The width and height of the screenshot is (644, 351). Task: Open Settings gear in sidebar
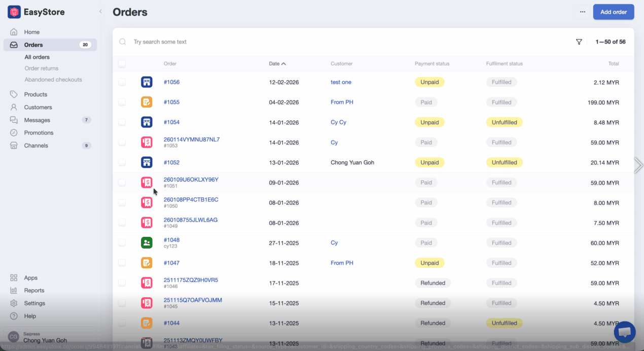[x=14, y=303]
